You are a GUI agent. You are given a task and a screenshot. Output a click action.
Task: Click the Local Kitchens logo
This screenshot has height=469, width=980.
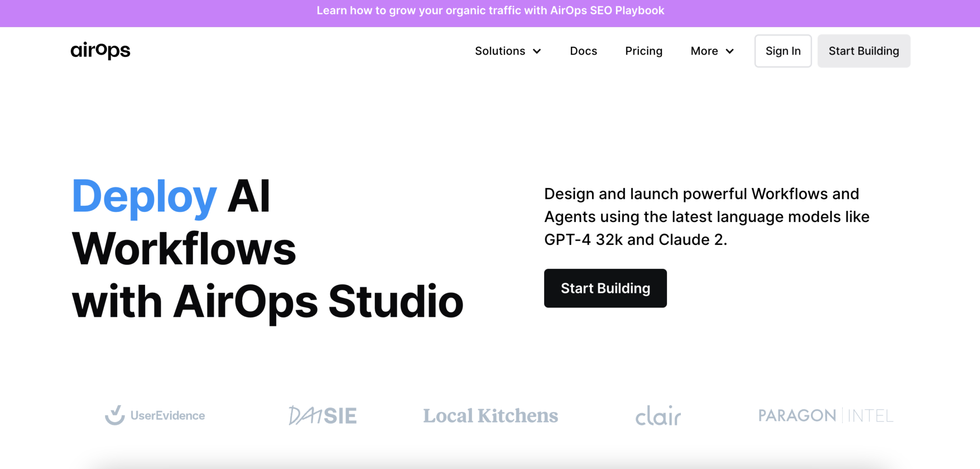(x=490, y=416)
